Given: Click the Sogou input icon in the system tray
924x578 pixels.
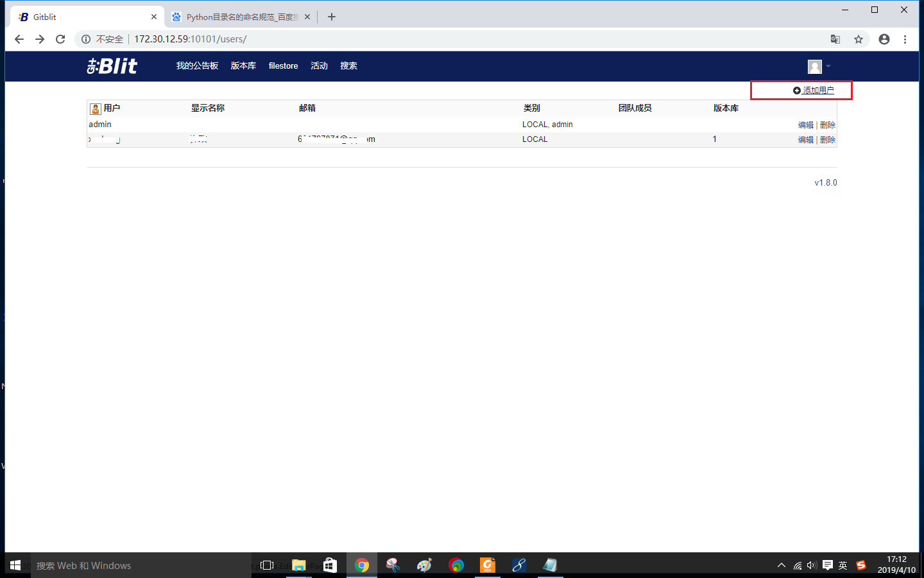Looking at the screenshot, I should pyautogui.click(x=860, y=565).
